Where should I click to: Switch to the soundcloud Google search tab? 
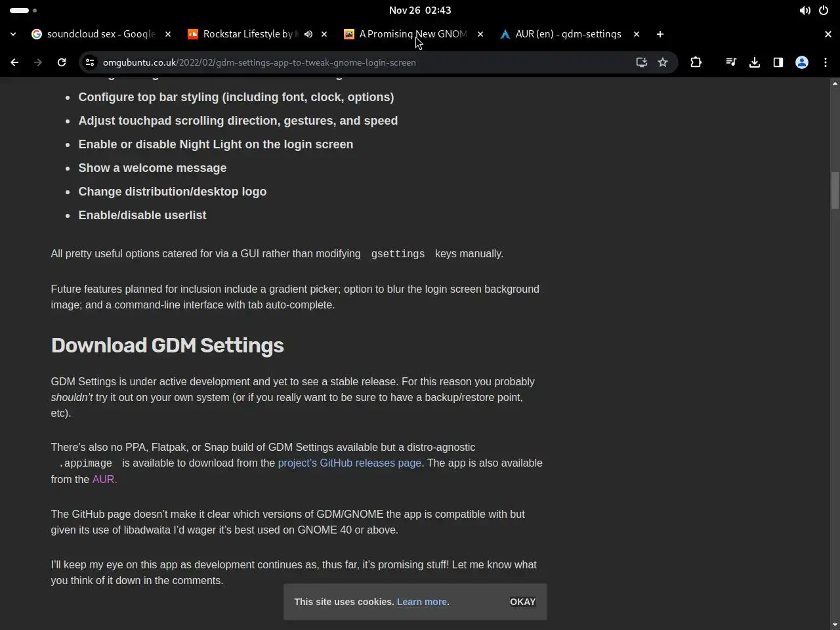(x=102, y=34)
